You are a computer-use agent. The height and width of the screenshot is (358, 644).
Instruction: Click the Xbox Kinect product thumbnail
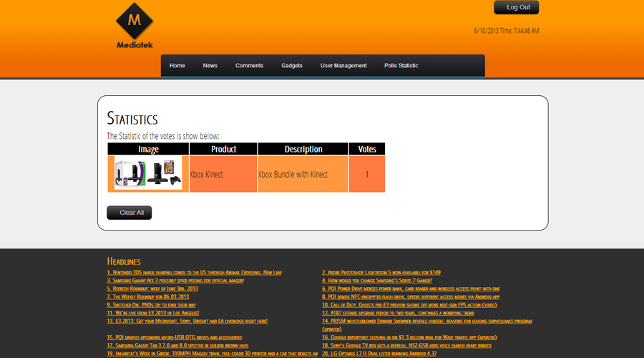pyautogui.click(x=148, y=174)
